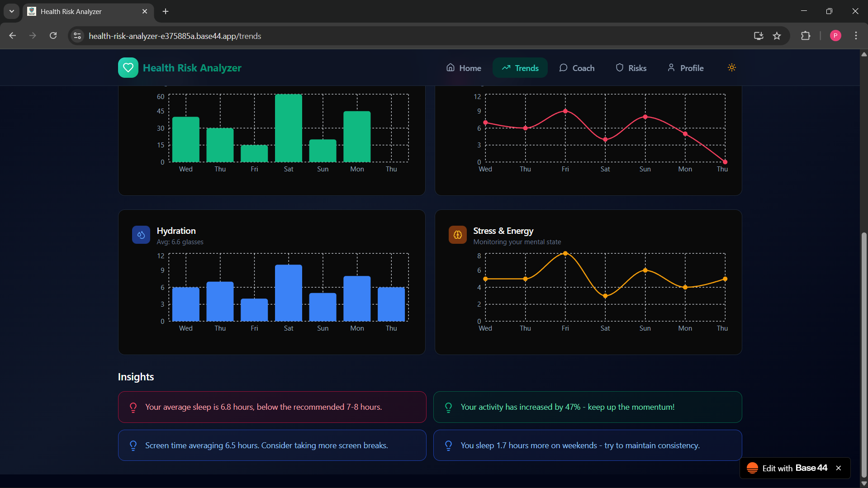Reload the page with the refresh icon
Screen dimensions: 868x488
53,36
